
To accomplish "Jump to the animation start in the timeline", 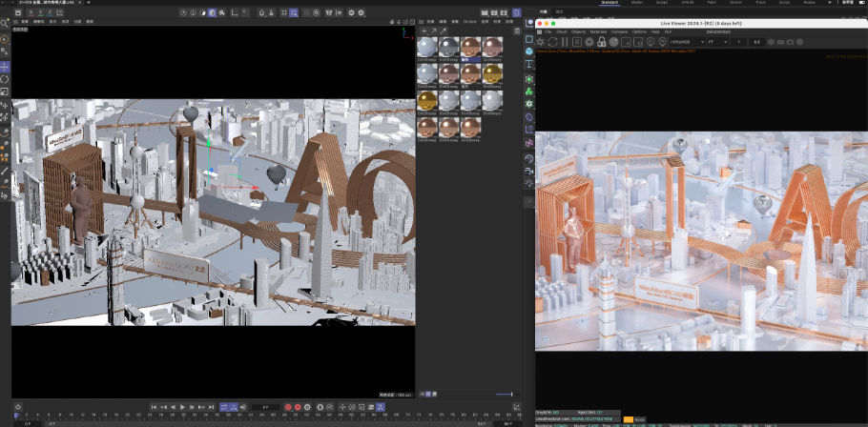I will [x=153, y=407].
